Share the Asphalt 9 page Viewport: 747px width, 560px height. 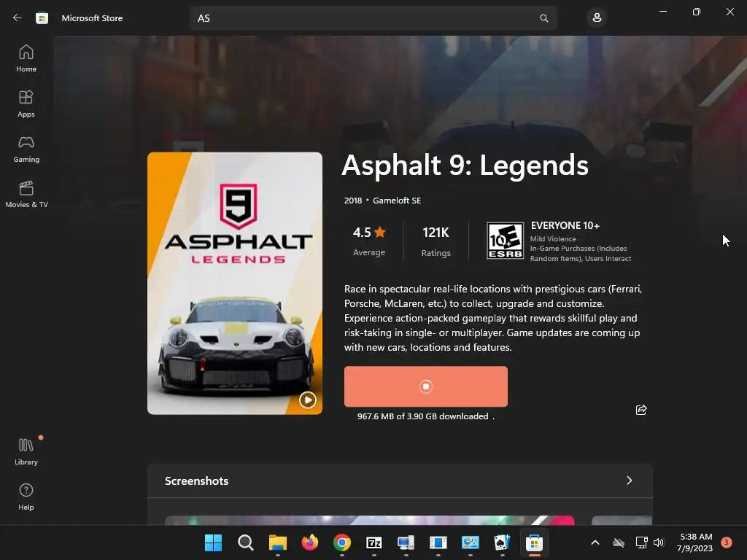641,410
